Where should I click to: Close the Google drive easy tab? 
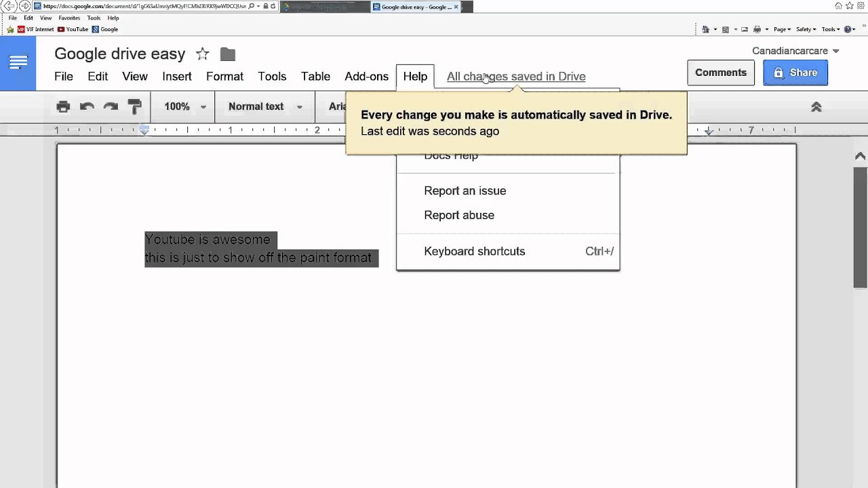[x=456, y=7]
